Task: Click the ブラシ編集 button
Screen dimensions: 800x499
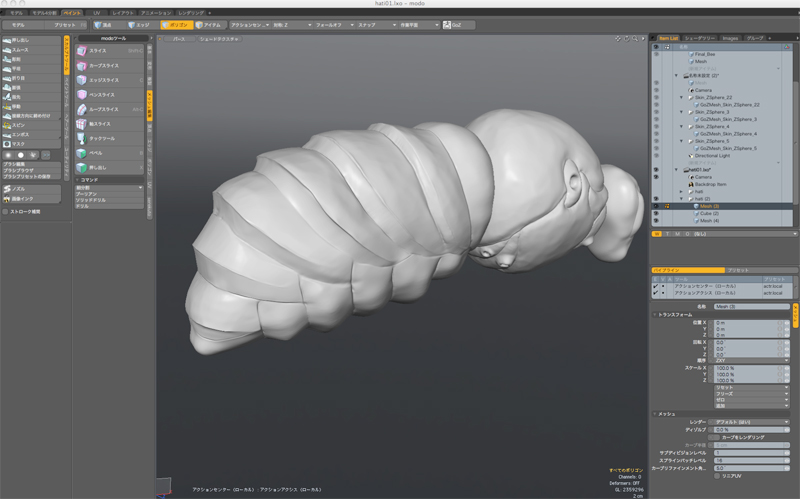Action: pyautogui.click(x=31, y=164)
